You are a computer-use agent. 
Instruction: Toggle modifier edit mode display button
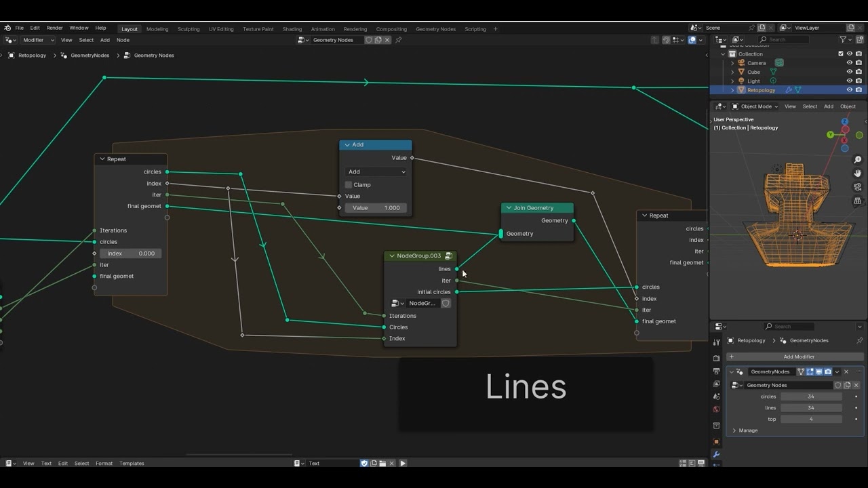tap(810, 371)
